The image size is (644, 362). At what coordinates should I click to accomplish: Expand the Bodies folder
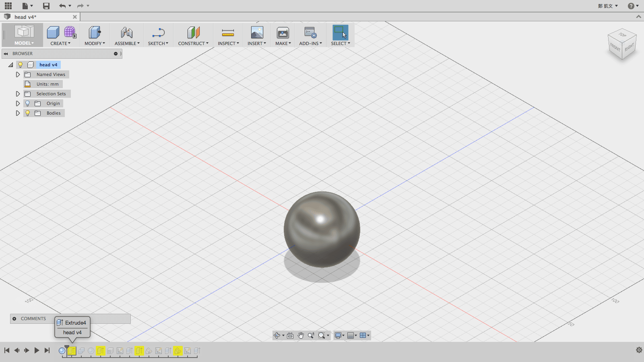pos(18,113)
